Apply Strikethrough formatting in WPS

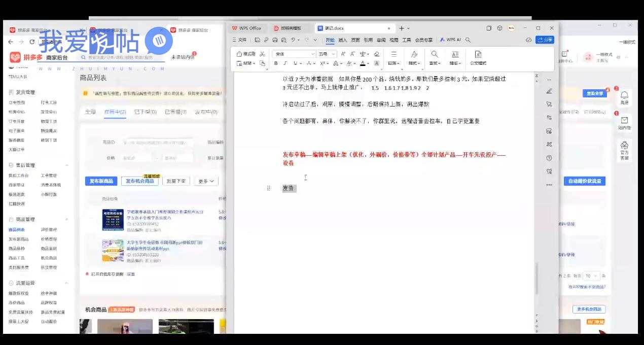pyautogui.click(x=308, y=63)
